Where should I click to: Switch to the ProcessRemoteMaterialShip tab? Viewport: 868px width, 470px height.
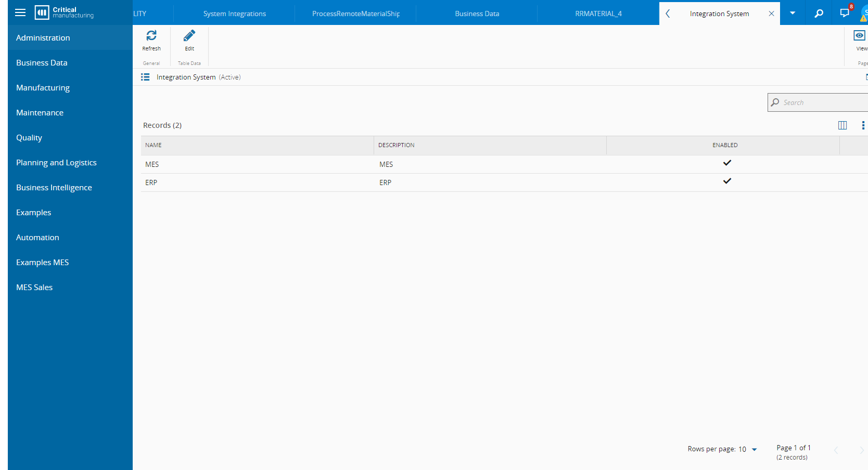(x=356, y=14)
